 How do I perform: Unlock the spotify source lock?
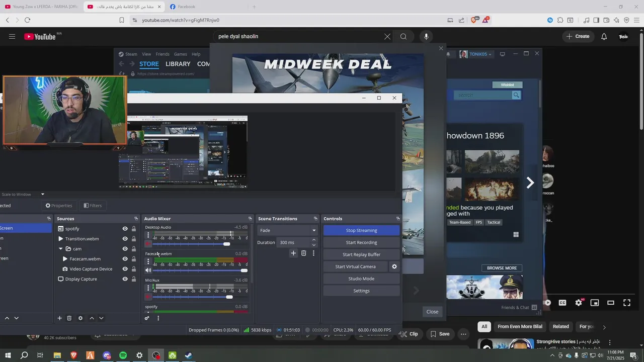coord(134,229)
